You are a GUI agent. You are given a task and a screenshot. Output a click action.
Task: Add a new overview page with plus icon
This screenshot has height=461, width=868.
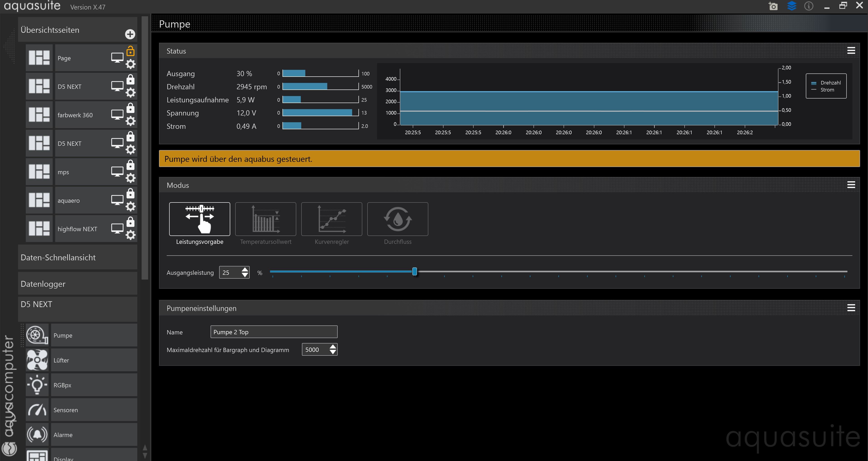[x=130, y=34]
